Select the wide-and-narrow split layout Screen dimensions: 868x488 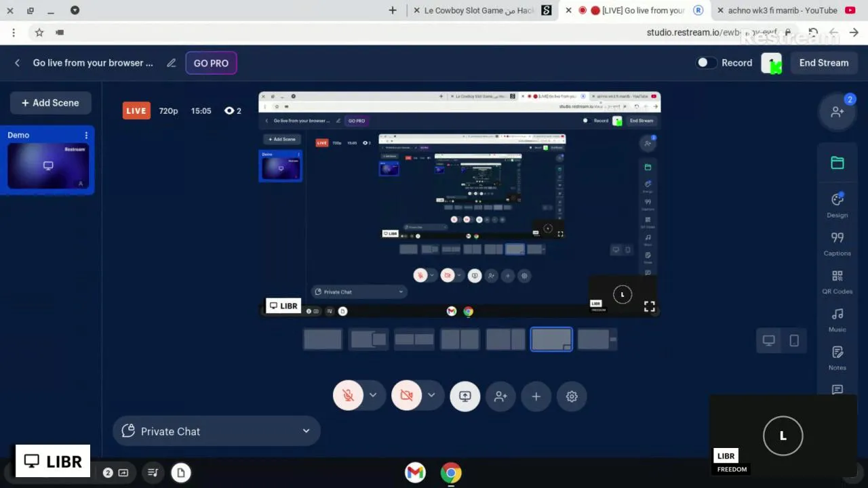(x=506, y=340)
